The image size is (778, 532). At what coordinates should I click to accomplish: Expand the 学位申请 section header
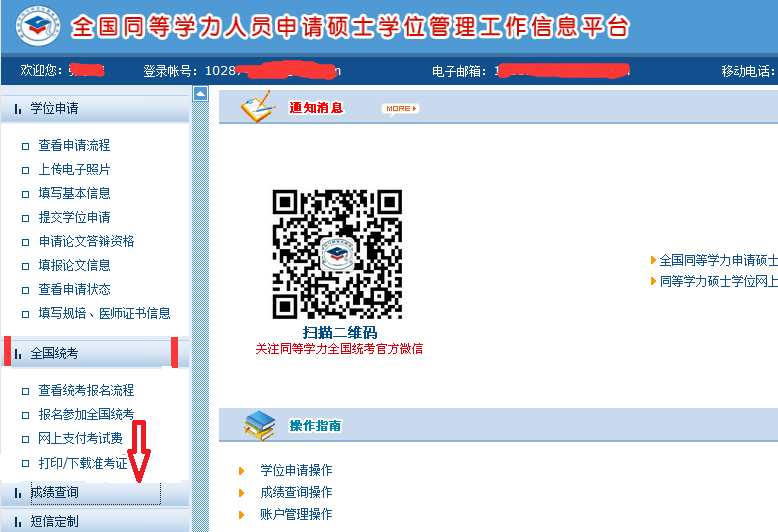click(x=95, y=109)
